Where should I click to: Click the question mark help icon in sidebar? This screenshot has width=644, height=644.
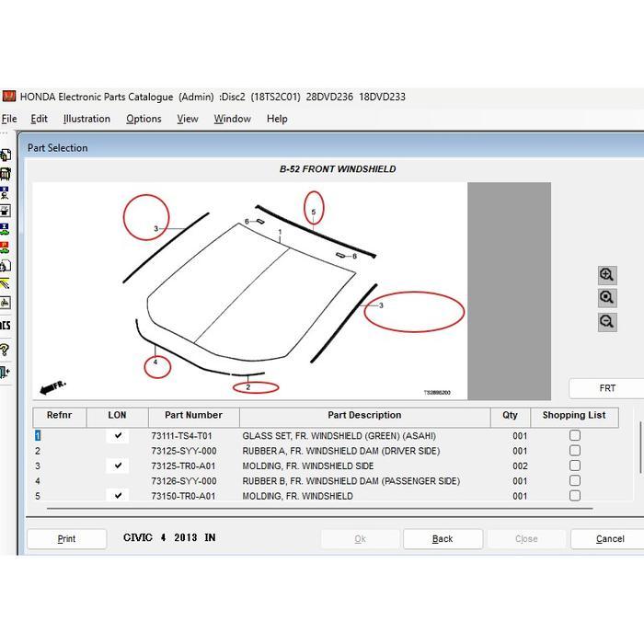[x=5, y=349]
